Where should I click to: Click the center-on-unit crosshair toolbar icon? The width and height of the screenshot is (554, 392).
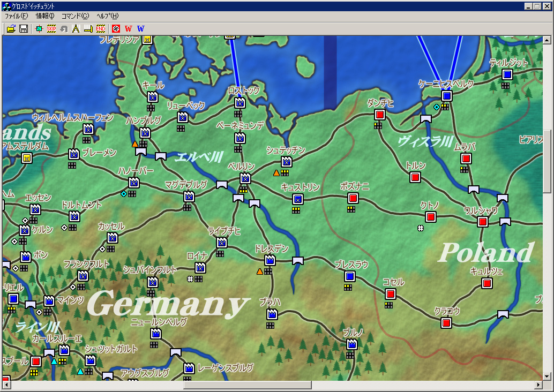[39, 28]
